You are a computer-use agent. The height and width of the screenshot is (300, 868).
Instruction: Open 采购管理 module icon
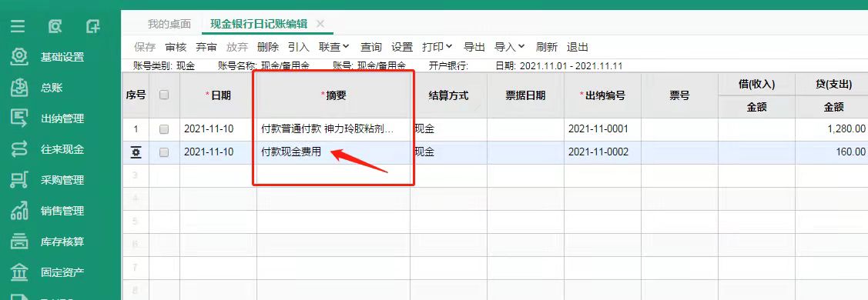19,180
